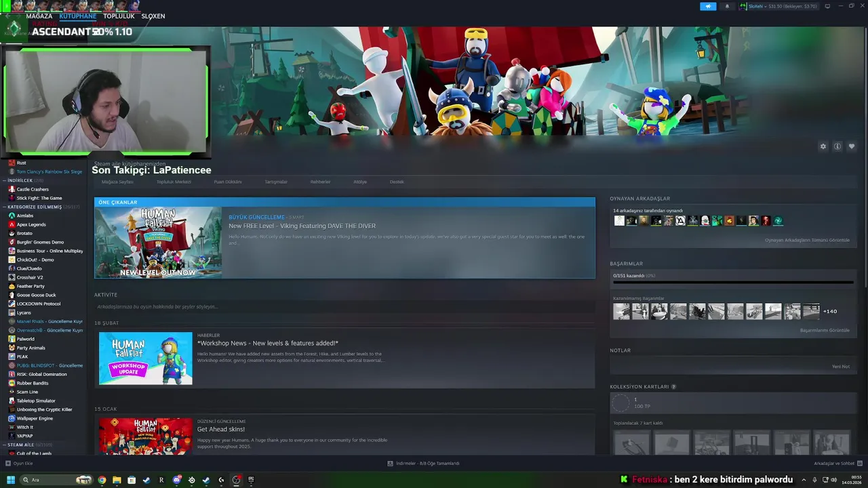Open the Workshop Update news thumbnail
The height and width of the screenshot is (488, 868).
(x=146, y=359)
